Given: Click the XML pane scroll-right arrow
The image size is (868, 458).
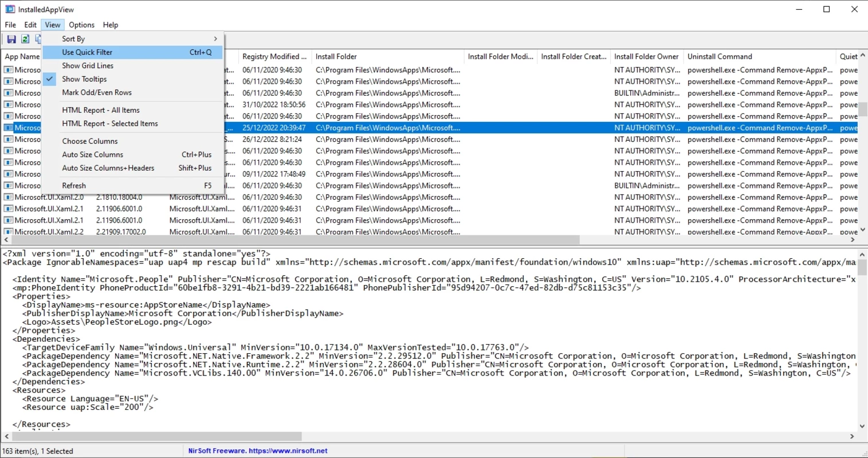Looking at the screenshot, I should [853, 436].
